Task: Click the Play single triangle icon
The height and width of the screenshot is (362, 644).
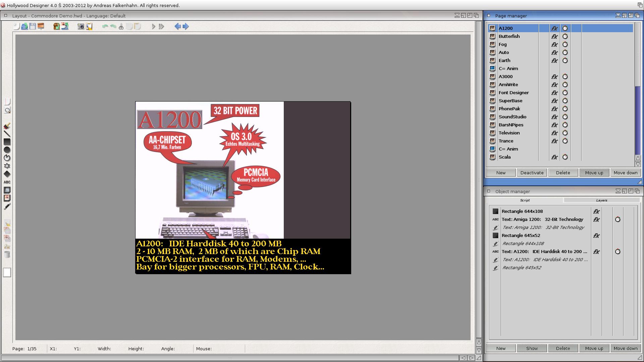Action: (153, 26)
